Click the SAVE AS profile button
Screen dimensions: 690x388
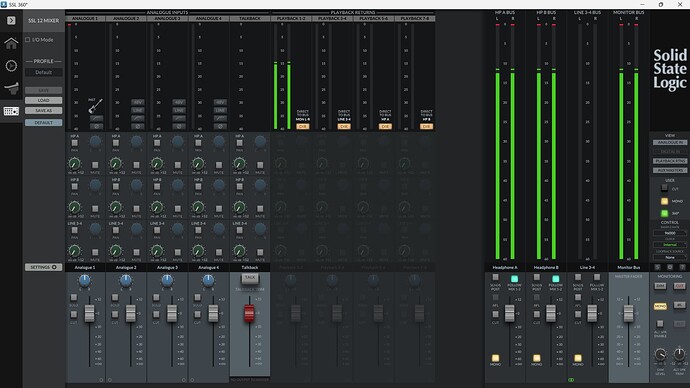(x=44, y=111)
